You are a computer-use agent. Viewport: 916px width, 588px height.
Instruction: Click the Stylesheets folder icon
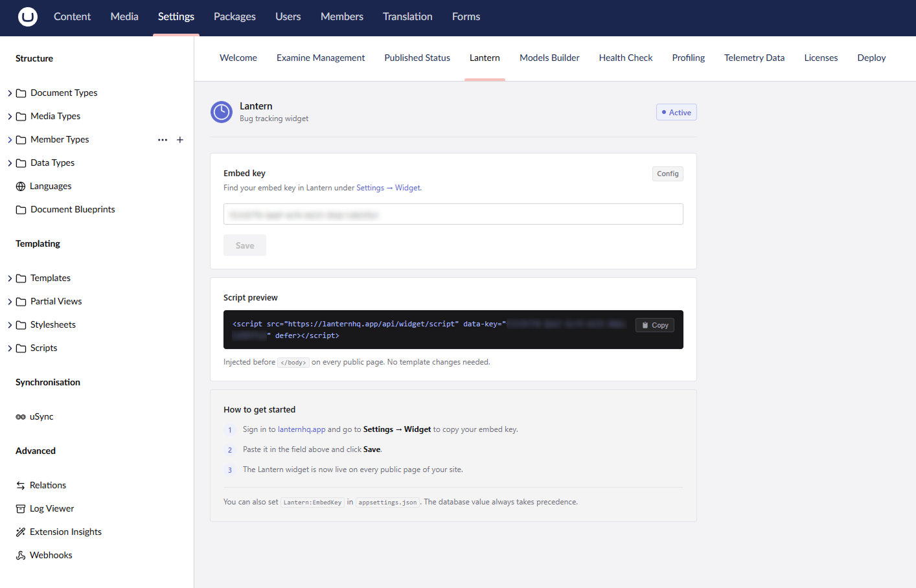pyautogui.click(x=21, y=325)
